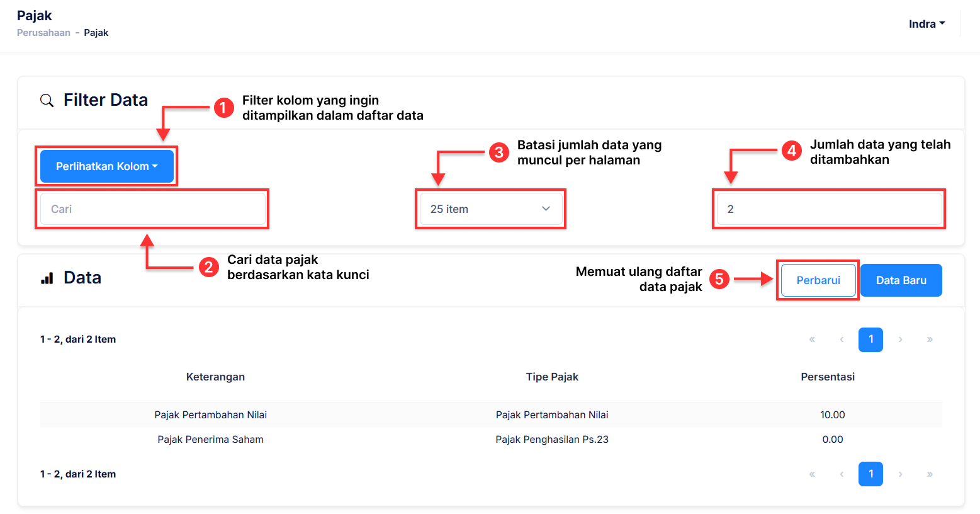Go to next page in bottom pagination
Image resolution: width=980 pixels, height=514 pixels.
pos(901,474)
